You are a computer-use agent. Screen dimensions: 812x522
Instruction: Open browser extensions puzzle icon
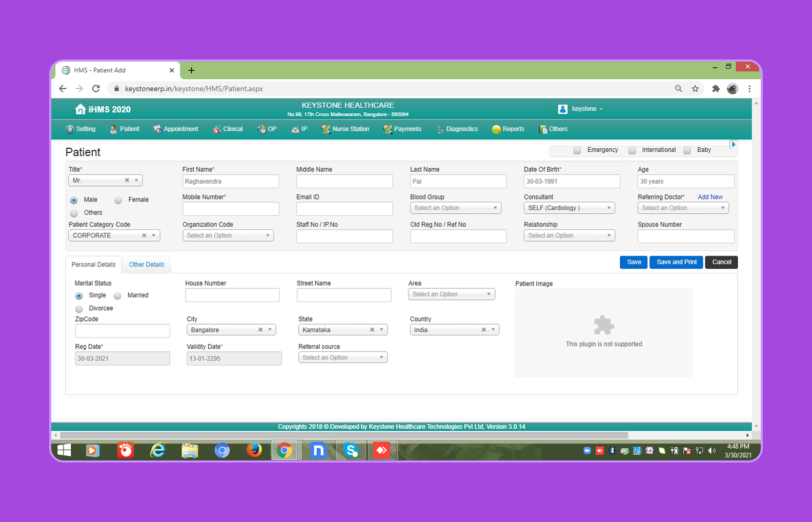[716, 89]
